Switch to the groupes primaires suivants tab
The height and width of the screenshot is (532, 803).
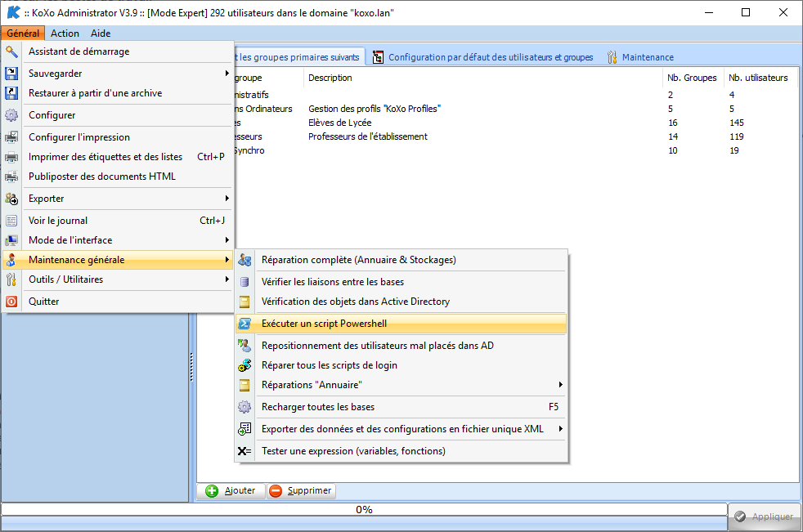coord(300,57)
